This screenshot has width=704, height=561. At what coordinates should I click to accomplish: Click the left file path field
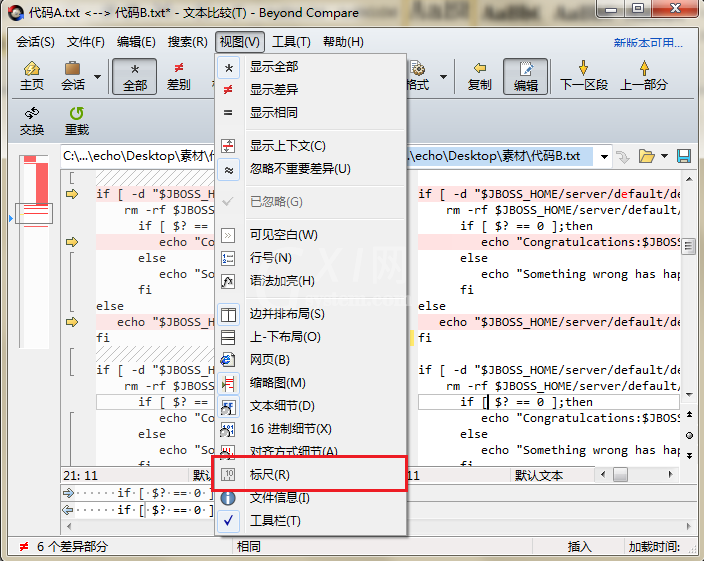[138, 156]
